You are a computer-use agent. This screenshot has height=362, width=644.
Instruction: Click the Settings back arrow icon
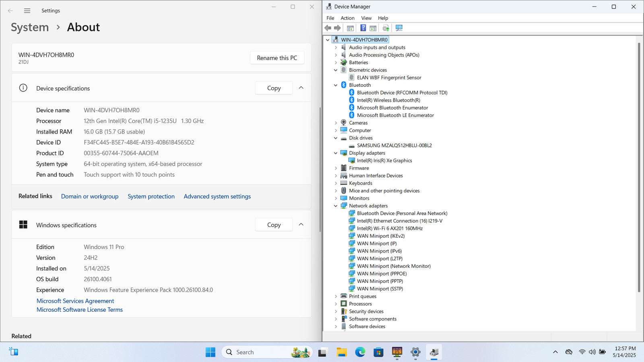click(x=10, y=11)
